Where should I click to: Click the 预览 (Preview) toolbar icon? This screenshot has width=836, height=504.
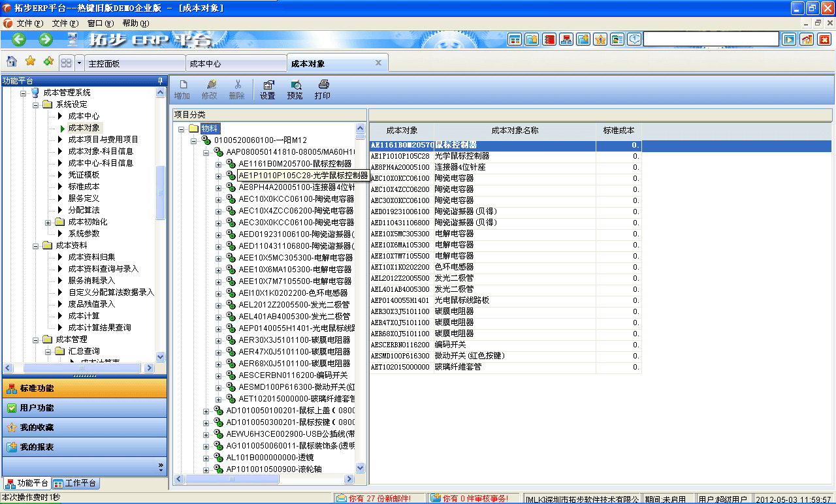[x=295, y=89]
